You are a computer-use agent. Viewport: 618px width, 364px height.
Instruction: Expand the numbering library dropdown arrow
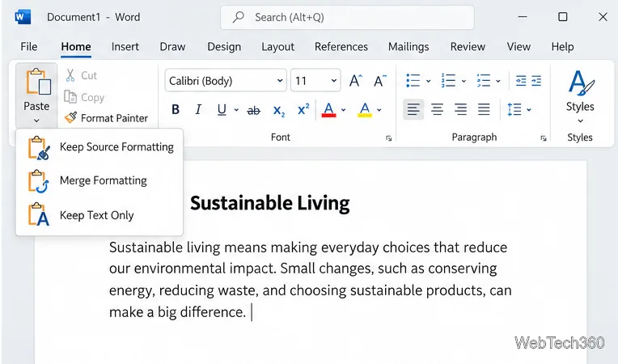pyautogui.click(x=463, y=81)
